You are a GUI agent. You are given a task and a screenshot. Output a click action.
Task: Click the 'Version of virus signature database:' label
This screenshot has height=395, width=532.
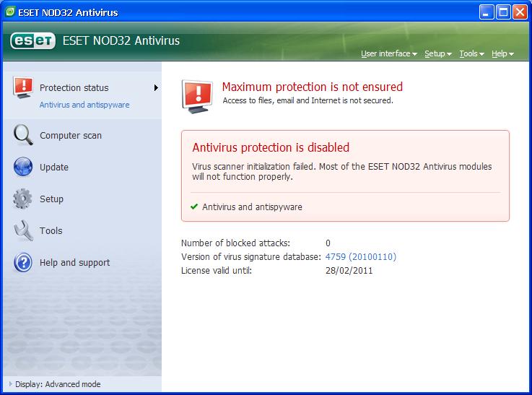(251, 257)
